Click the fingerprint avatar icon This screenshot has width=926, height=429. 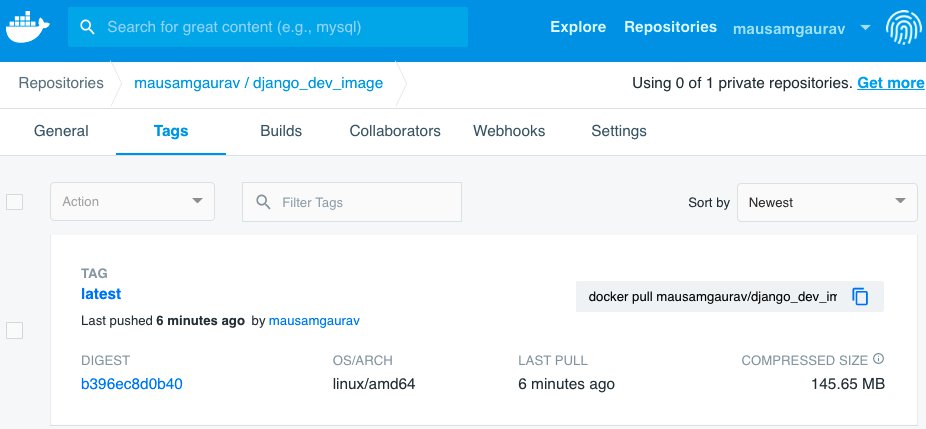pos(902,28)
